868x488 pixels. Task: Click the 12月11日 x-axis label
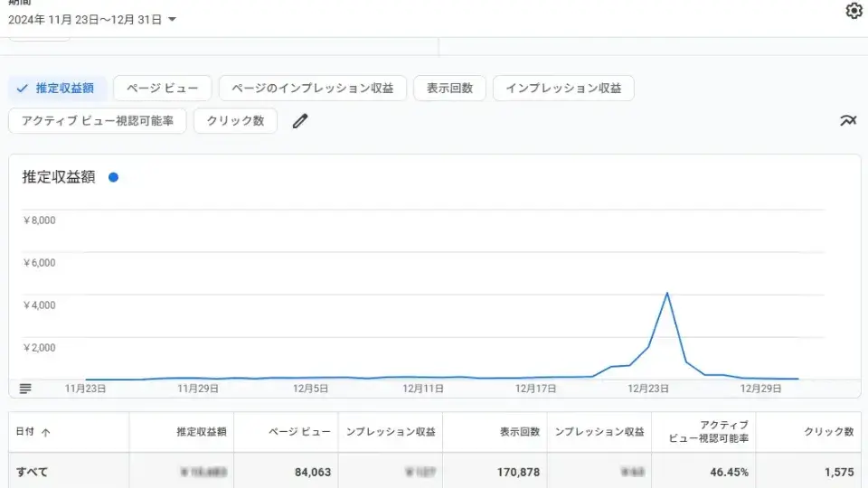click(423, 389)
